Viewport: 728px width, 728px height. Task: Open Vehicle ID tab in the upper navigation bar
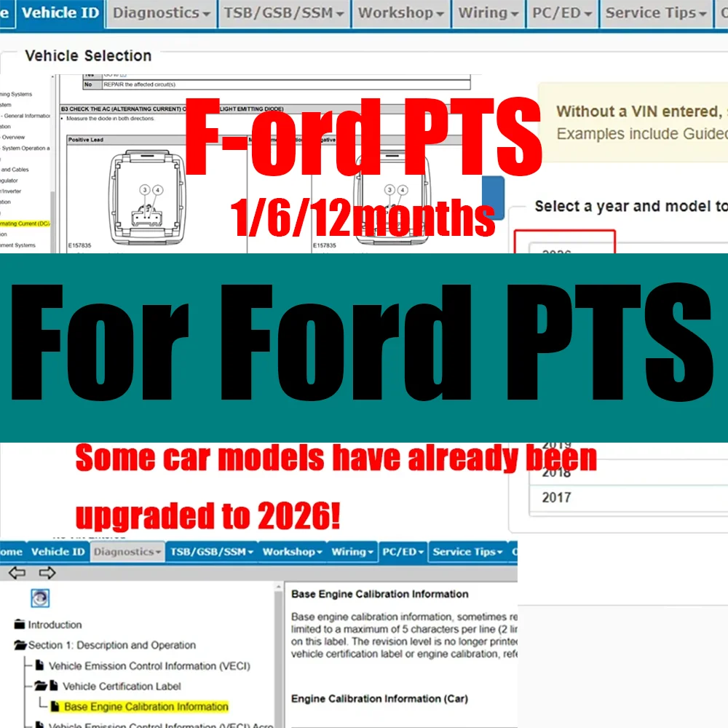point(60,13)
